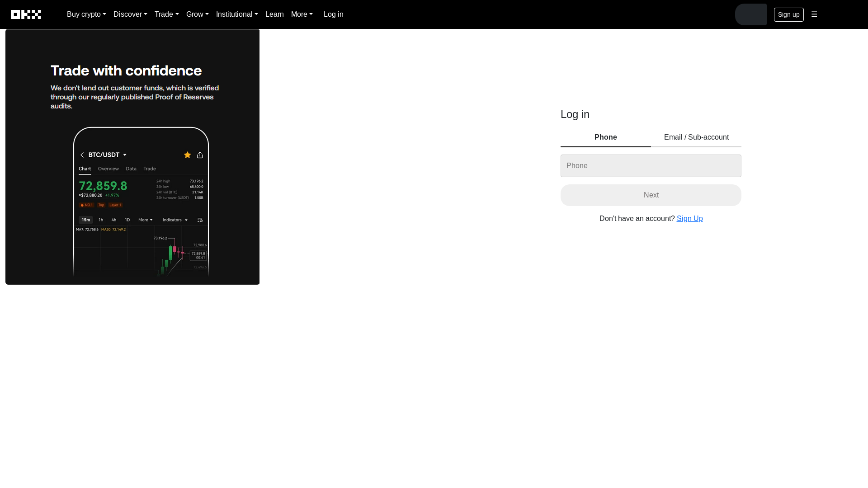Viewport: 868px width, 488px height.
Task: Click the Next button
Action: pyautogui.click(x=651, y=195)
